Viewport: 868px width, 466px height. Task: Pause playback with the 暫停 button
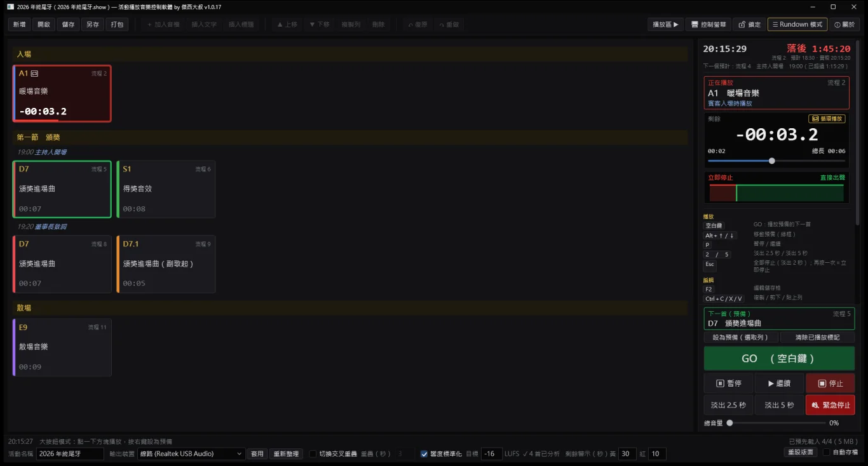(x=728, y=383)
